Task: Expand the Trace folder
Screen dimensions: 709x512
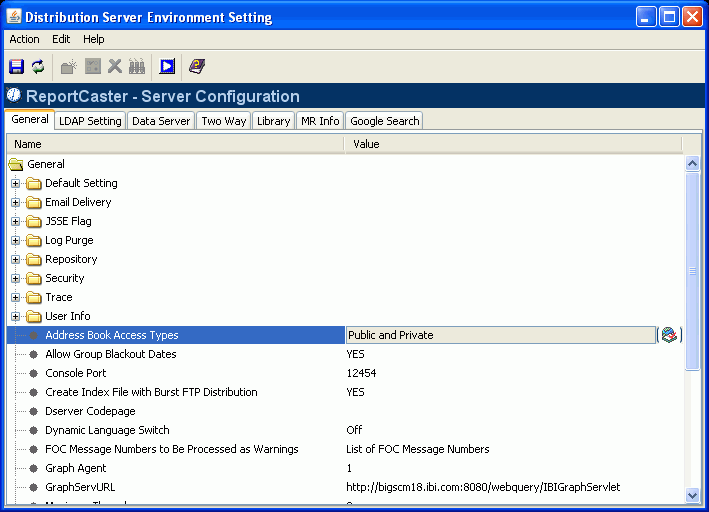Action: [x=16, y=297]
